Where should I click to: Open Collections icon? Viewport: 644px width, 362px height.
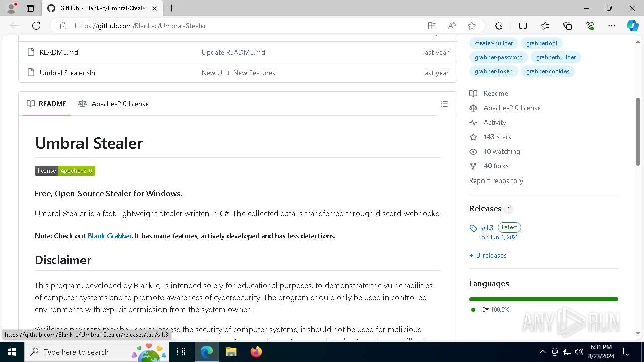click(568, 26)
